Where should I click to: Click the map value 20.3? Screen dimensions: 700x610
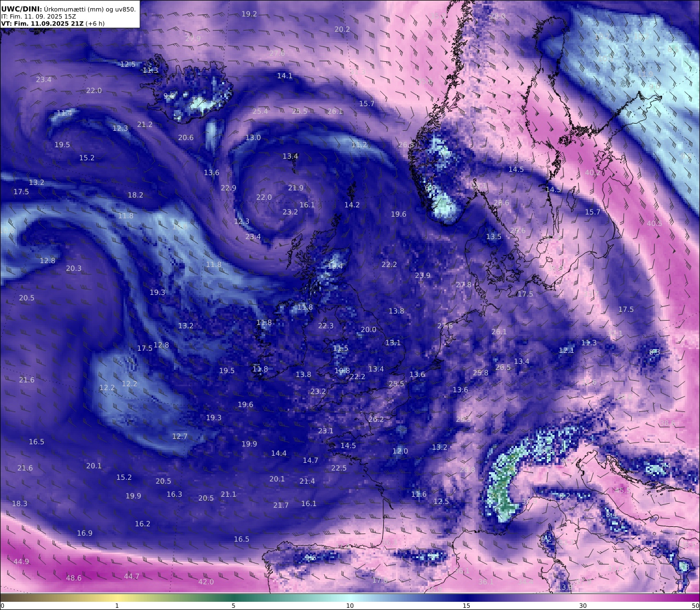(x=74, y=268)
